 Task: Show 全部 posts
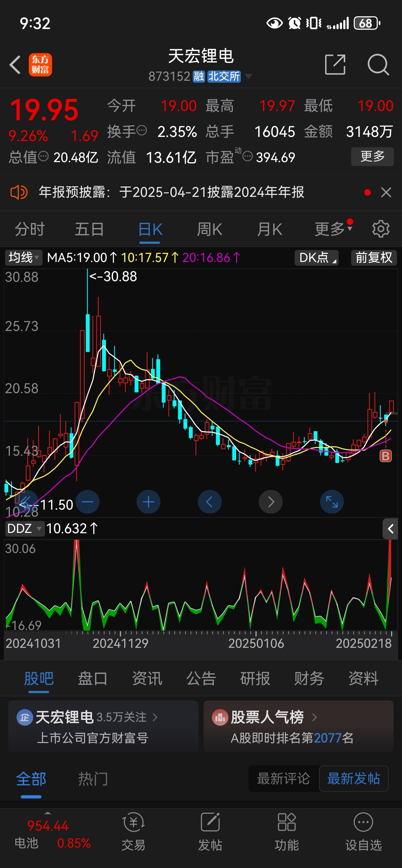(x=31, y=779)
